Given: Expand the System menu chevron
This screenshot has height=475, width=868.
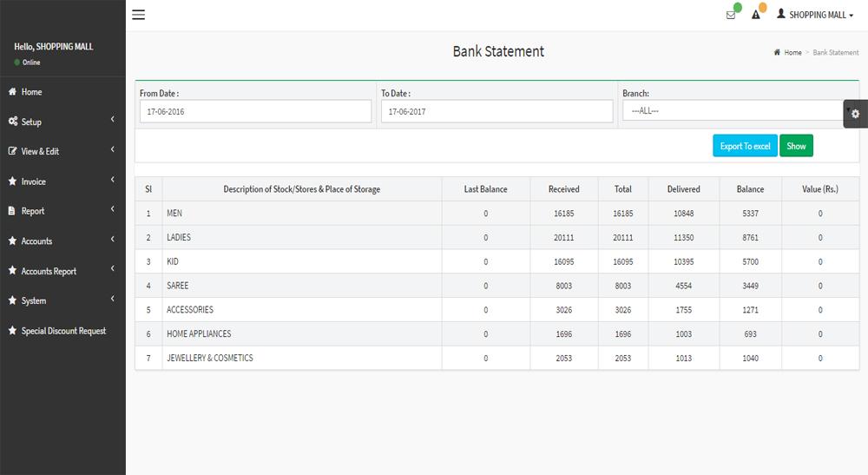Looking at the screenshot, I should pos(112,299).
